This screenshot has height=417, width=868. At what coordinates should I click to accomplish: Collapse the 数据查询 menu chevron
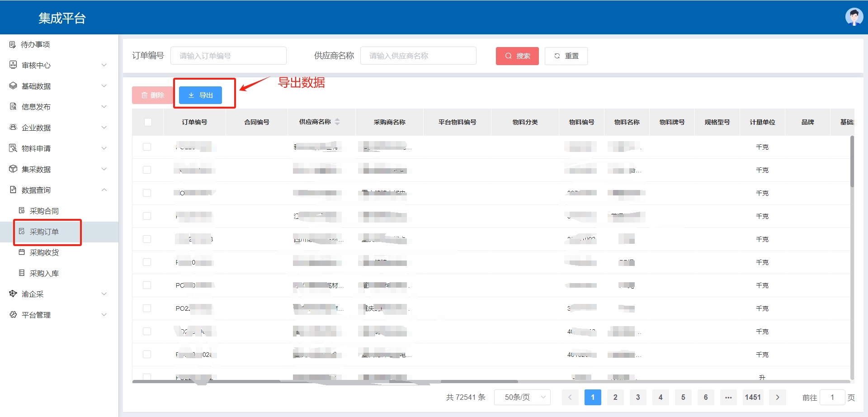coord(104,190)
